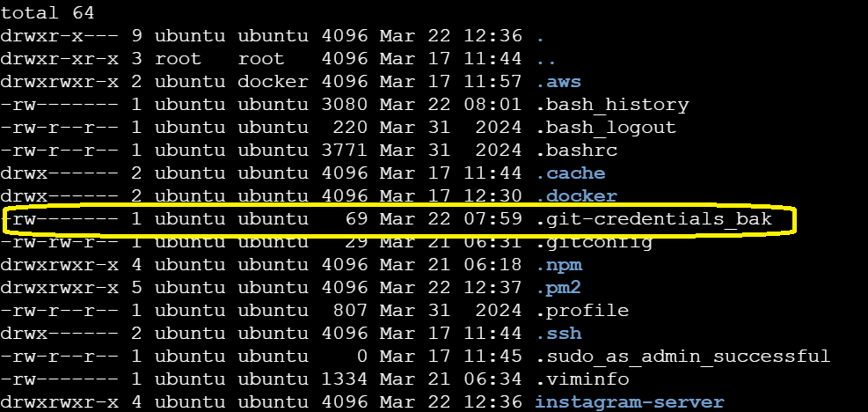Screen dimensions: 868x412
Task: Click the .cache directory name
Action: 570,173
